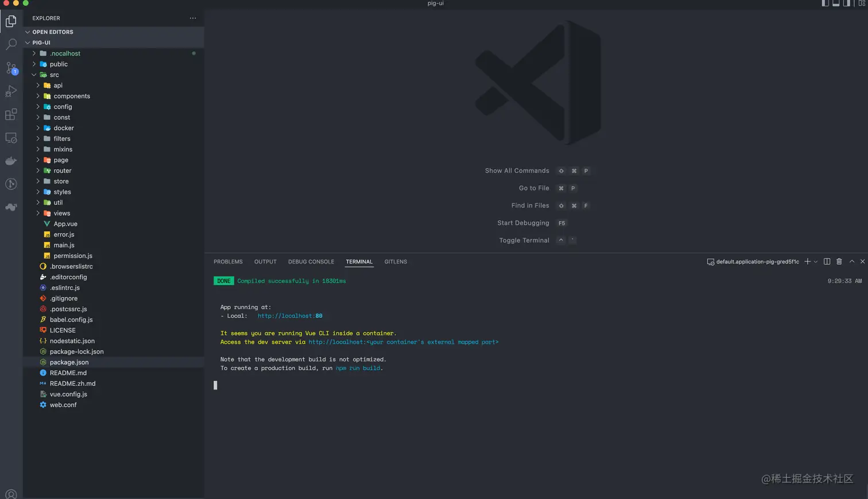Screen dimensions: 868x499
Task: Expand the views folder
Action: point(114,213)
